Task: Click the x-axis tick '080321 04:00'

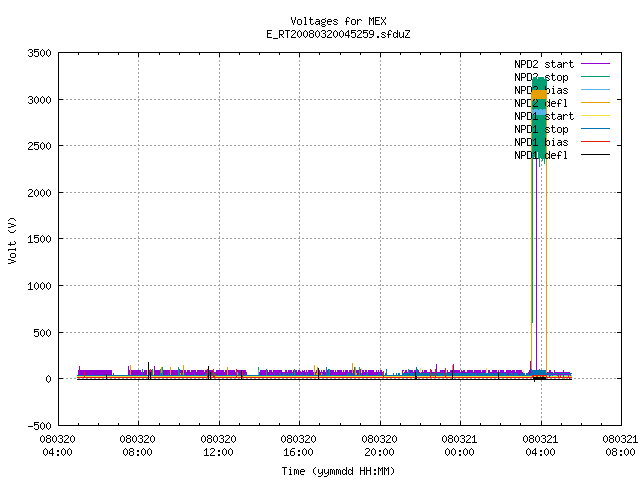Action: pyautogui.click(x=540, y=446)
